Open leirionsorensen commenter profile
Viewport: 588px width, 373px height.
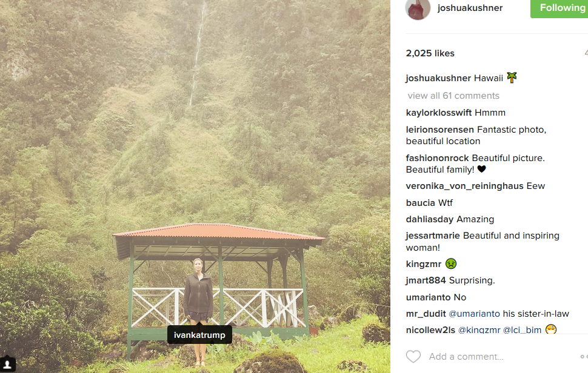440,130
